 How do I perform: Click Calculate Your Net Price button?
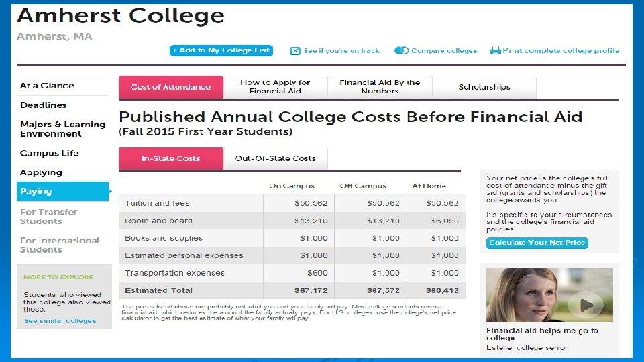[537, 243]
